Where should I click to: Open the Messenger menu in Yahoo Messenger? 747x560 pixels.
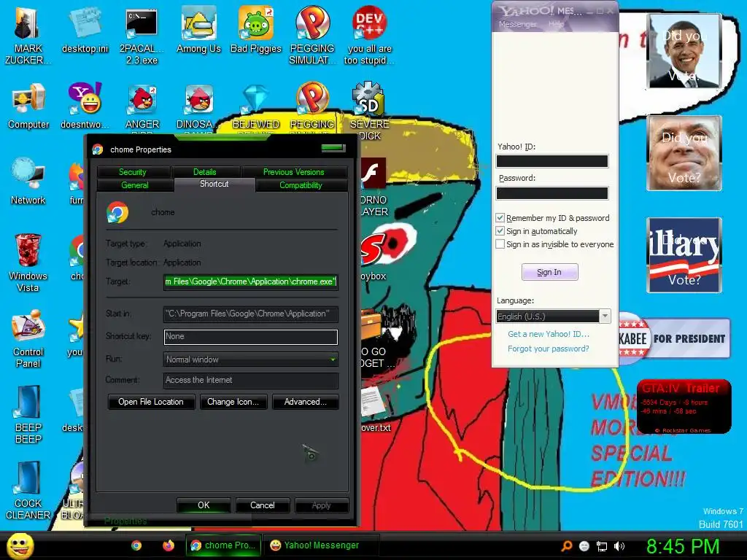(517, 24)
